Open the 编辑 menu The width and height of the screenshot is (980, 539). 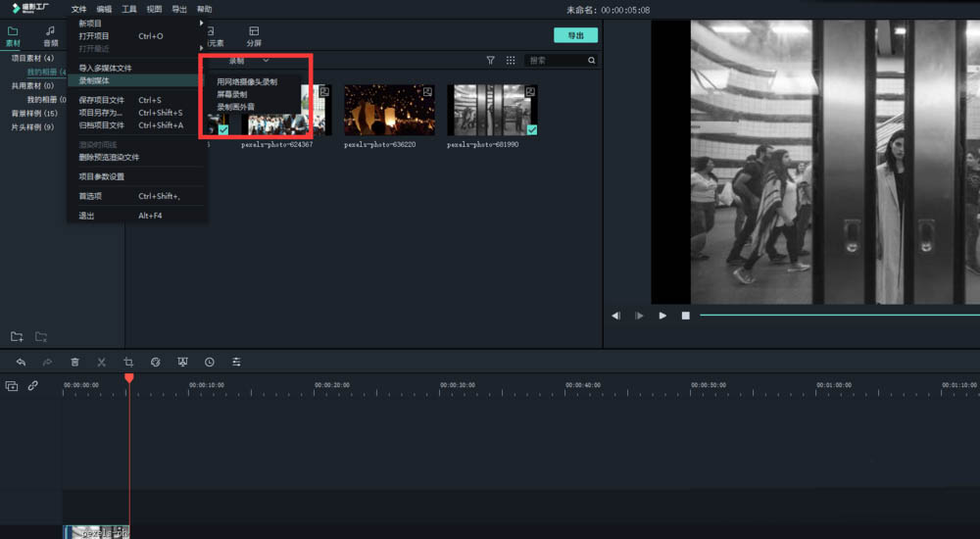point(105,10)
